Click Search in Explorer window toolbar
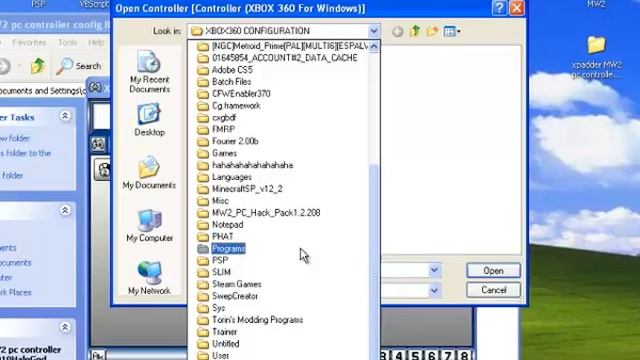Viewport: 640px width, 360px height. [78, 66]
